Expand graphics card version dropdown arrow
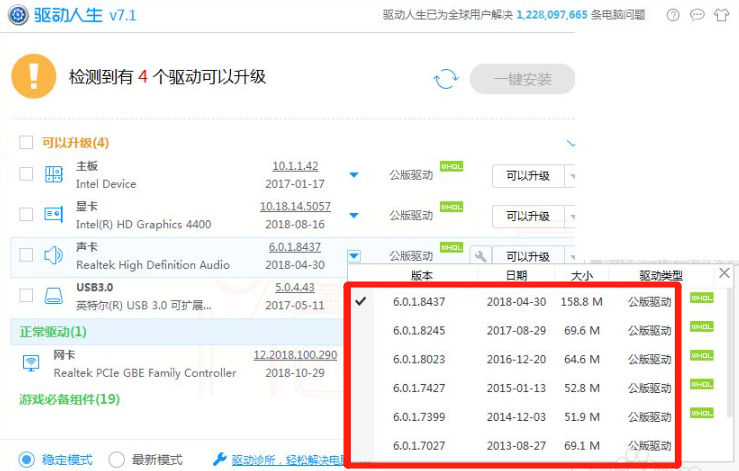The width and height of the screenshot is (739, 471). coord(353,215)
